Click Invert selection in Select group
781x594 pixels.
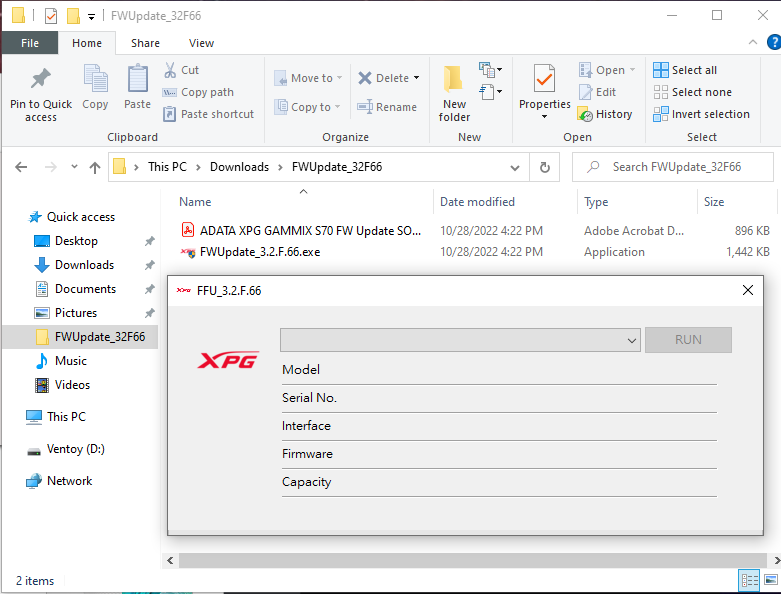(701, 114)
